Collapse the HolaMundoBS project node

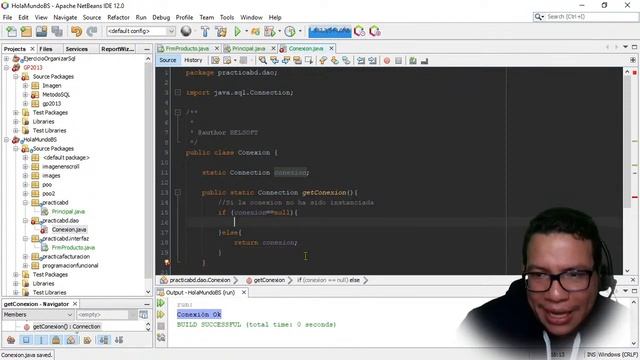(x=6, y=140)
